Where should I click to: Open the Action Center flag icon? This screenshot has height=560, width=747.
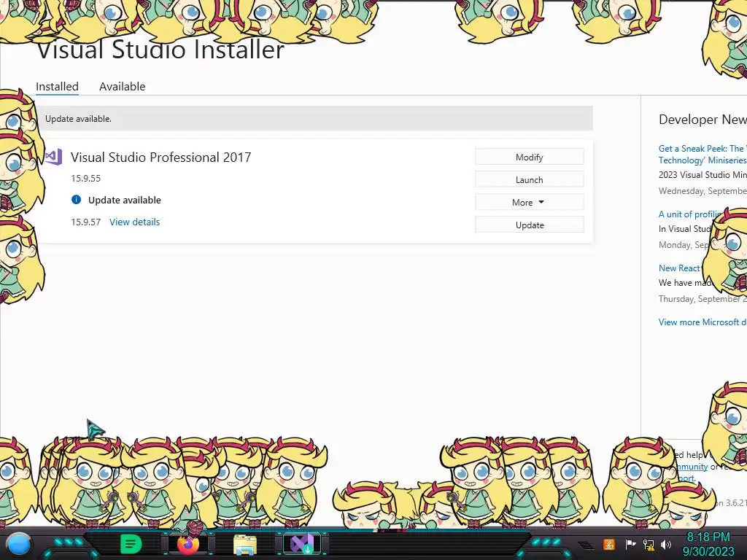click(630, 544)
